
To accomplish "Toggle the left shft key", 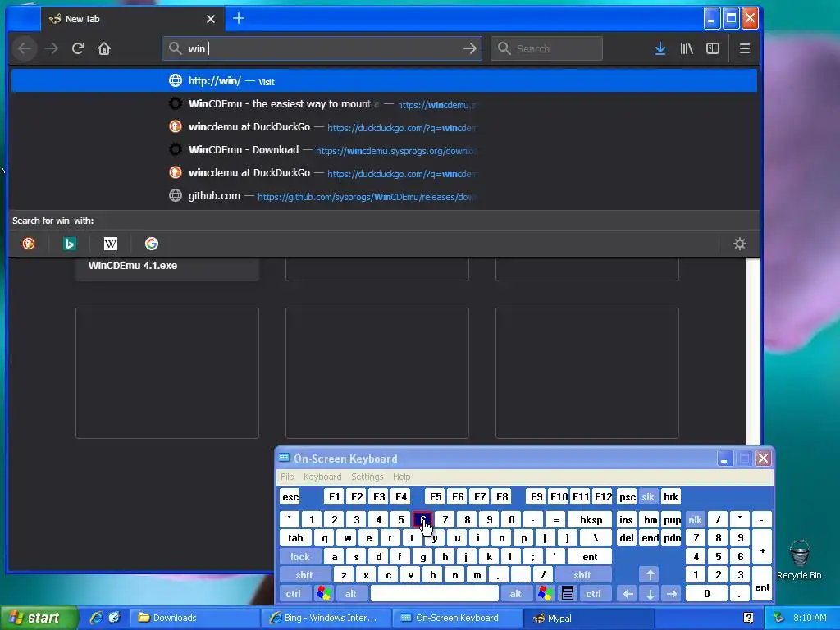I will click(x=304, y=575).
